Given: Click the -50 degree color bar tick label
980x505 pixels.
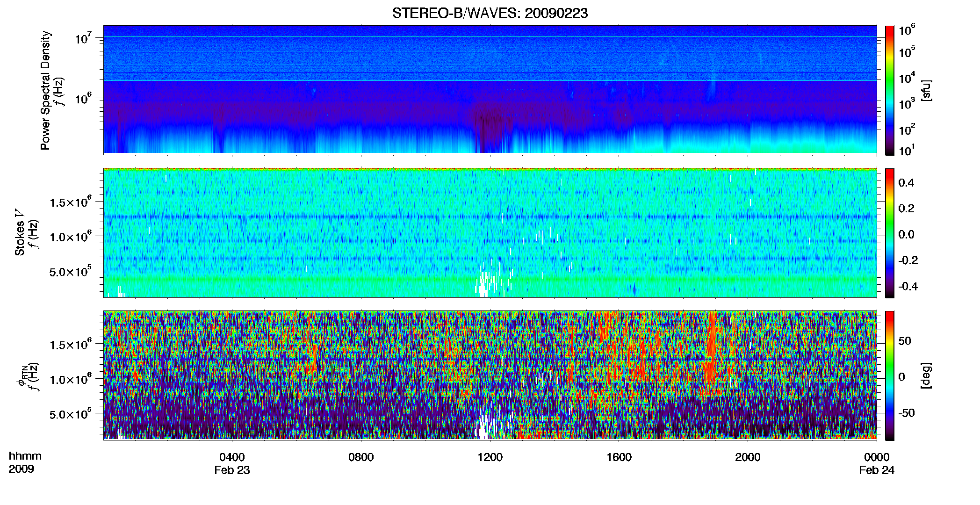Looking at the screenshot, I should click(x=906, y=413).
